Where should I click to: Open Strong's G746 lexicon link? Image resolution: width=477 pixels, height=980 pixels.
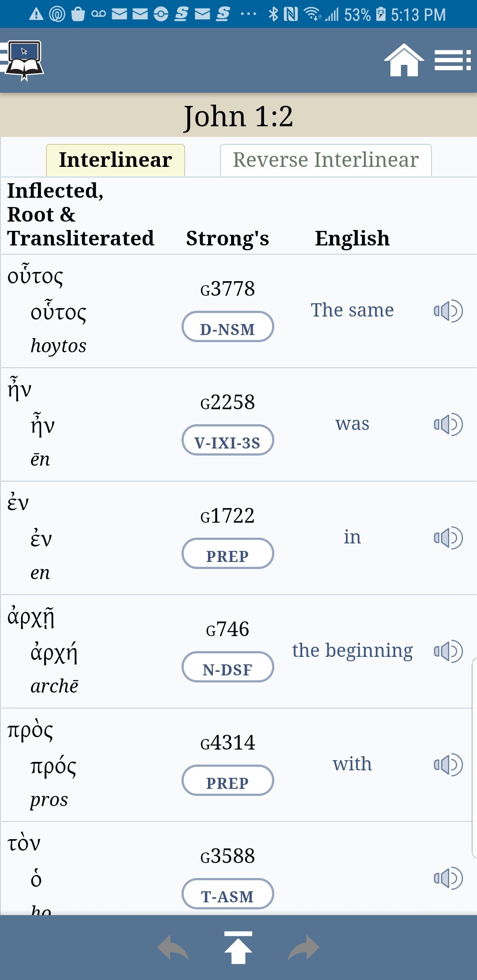click(227, 629)
